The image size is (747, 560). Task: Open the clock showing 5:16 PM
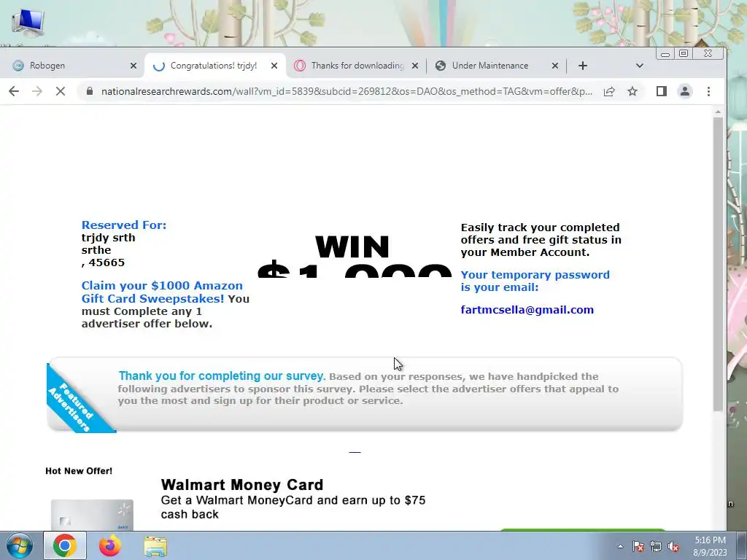[x=710, y=546]
